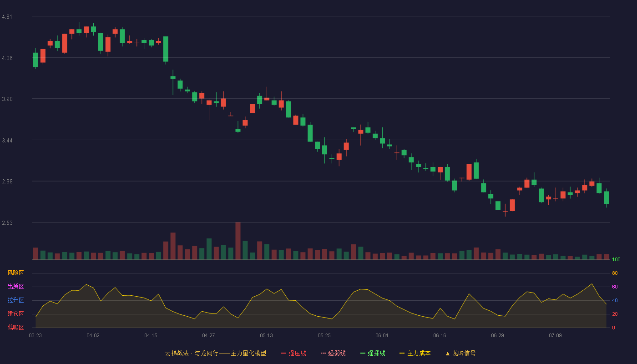Click the 07-09 date label
Image resolution: width=637 pixels, height=364 pixels.
[x=555, y=335]
